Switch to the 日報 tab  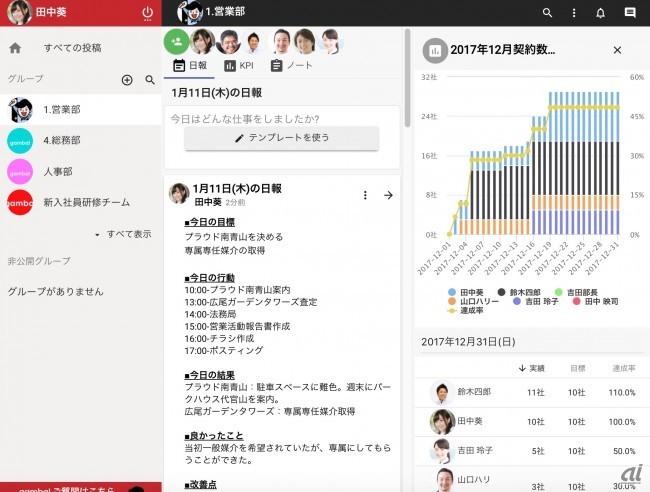tap(190, 65)
